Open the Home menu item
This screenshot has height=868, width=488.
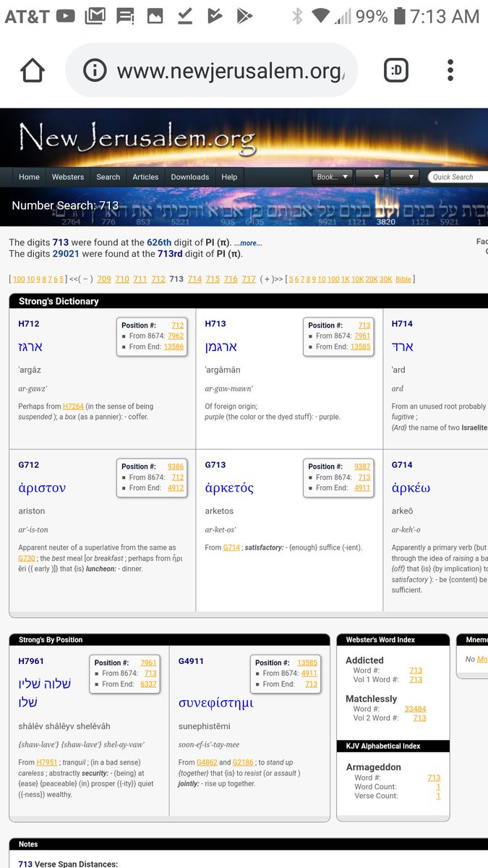coord(29,177)
